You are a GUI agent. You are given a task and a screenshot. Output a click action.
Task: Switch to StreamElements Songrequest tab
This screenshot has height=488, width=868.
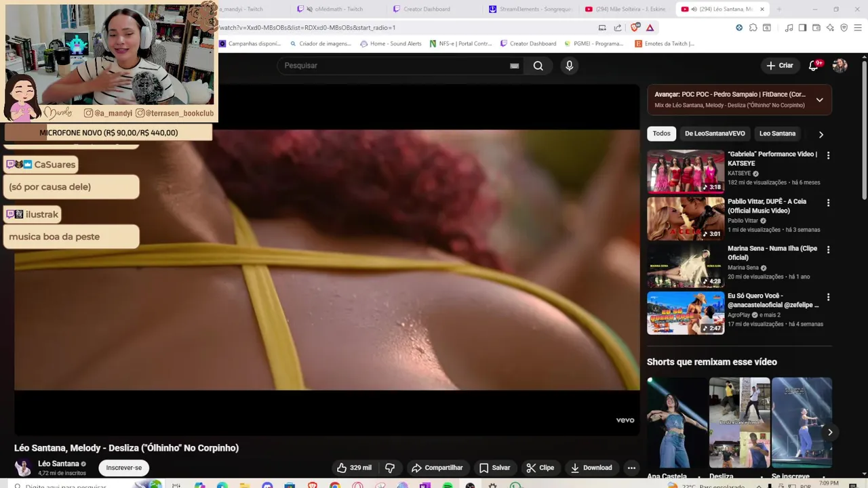click(x=531, y=9)
